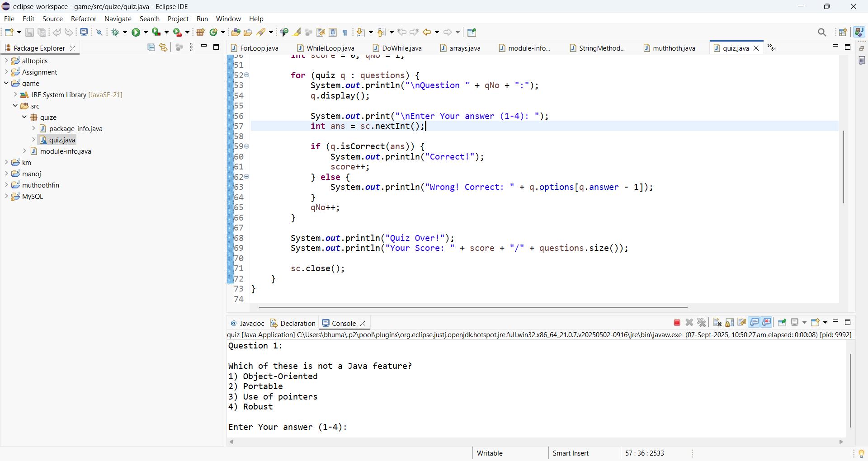Open Run button dropdown arrow

pos(146,32)
